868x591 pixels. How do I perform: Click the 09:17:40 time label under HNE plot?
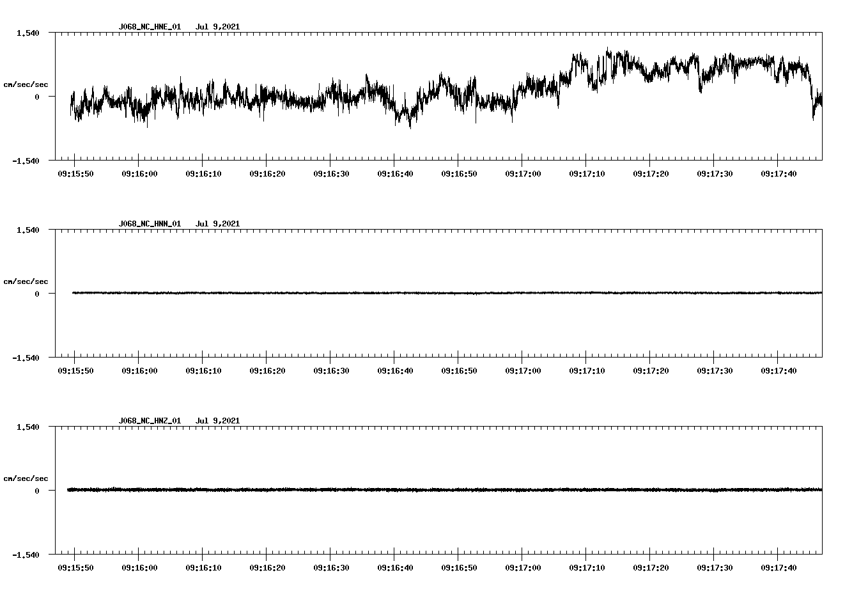pos(779,174)
